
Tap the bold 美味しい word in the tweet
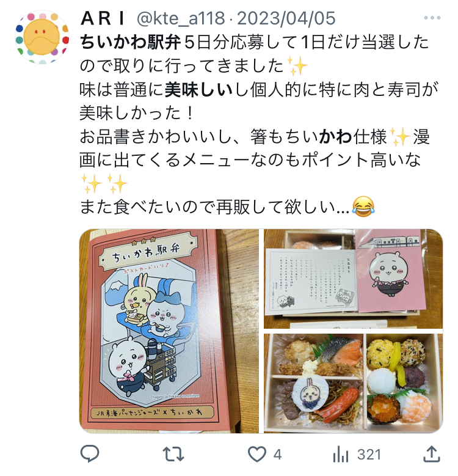tap(198, 90)
